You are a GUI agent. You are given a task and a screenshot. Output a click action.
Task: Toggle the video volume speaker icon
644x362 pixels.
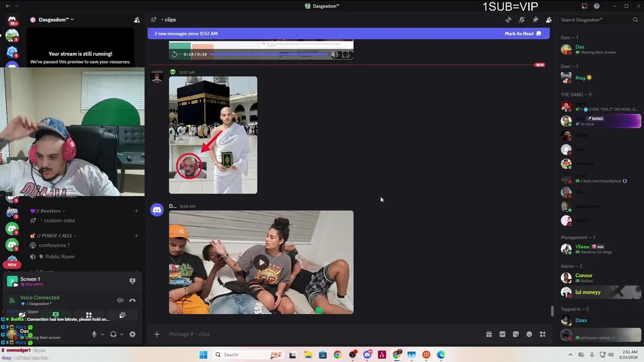click(335, 54)
